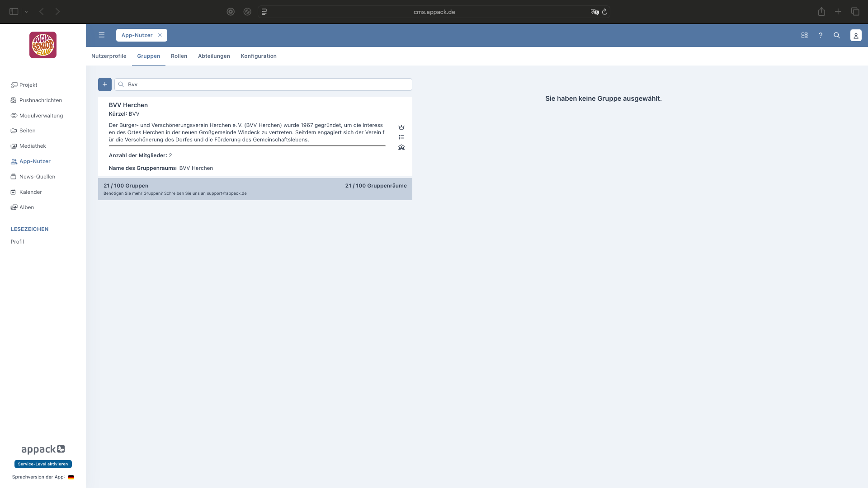Change app language via the German flag
The image size is (868, 488).
[x=71, y=477]
